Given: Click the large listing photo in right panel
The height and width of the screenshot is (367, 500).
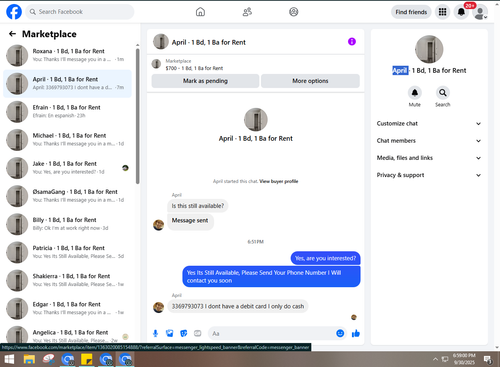Looking at the screenshot, I should click(x=429, y=49).
